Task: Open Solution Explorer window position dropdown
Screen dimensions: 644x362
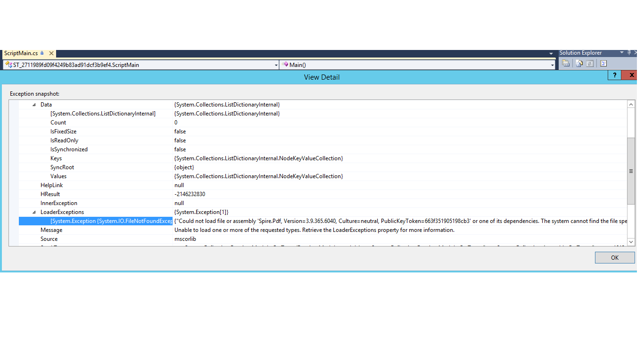Action: point(622,53)
